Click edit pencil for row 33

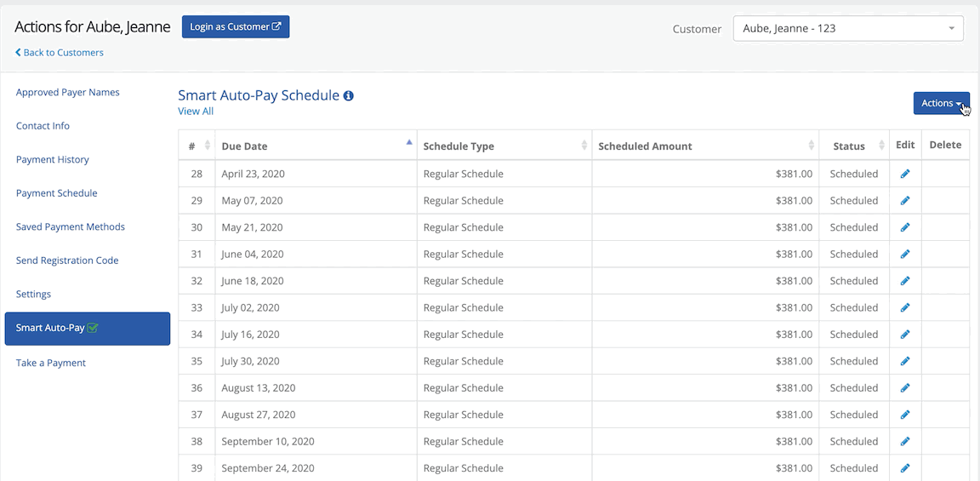(x=905, y=307)
